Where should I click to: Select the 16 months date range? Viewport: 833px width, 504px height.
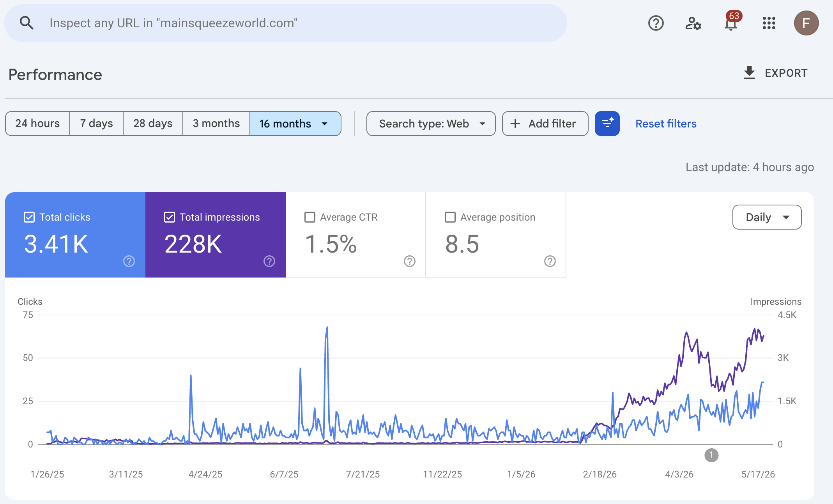[x=295, y=124]
